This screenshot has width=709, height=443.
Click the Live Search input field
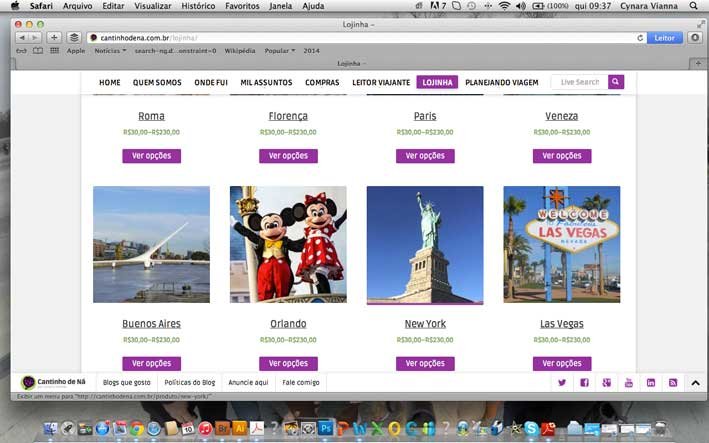tap(579, 82)
